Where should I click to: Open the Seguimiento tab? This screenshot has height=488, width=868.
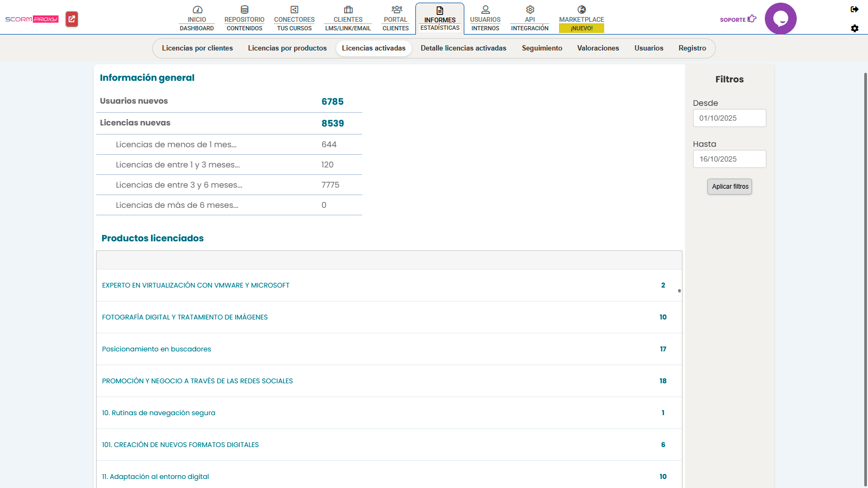[542, 48]
